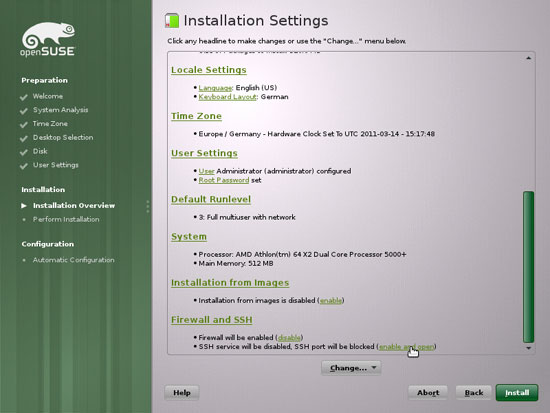This screenshot has width=550, height=413.
Task: Click System Analysis step text
Action: click(x=60, y=110)
